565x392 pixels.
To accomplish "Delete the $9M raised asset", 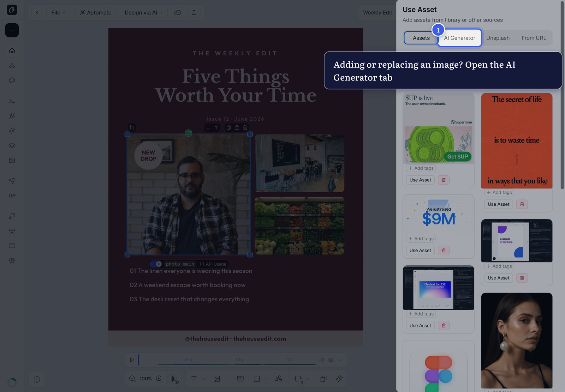I will [x=444, y=251].
